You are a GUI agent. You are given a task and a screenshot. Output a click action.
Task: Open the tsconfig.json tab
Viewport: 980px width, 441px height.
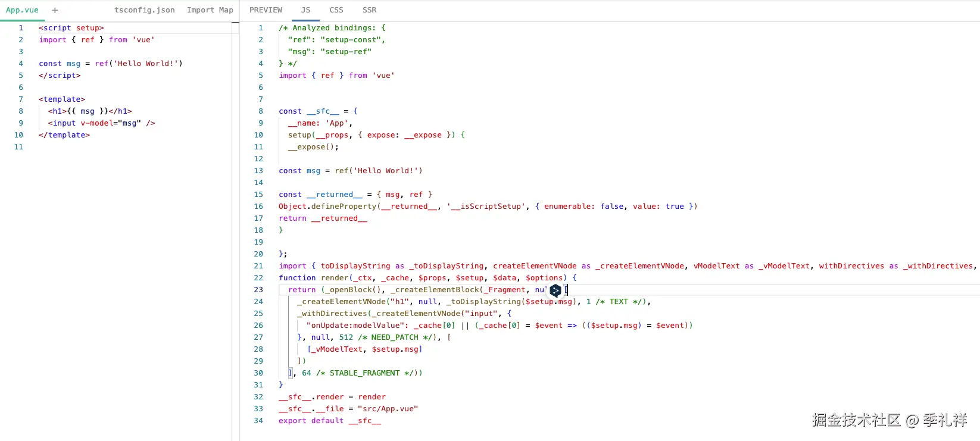[145, 10]
